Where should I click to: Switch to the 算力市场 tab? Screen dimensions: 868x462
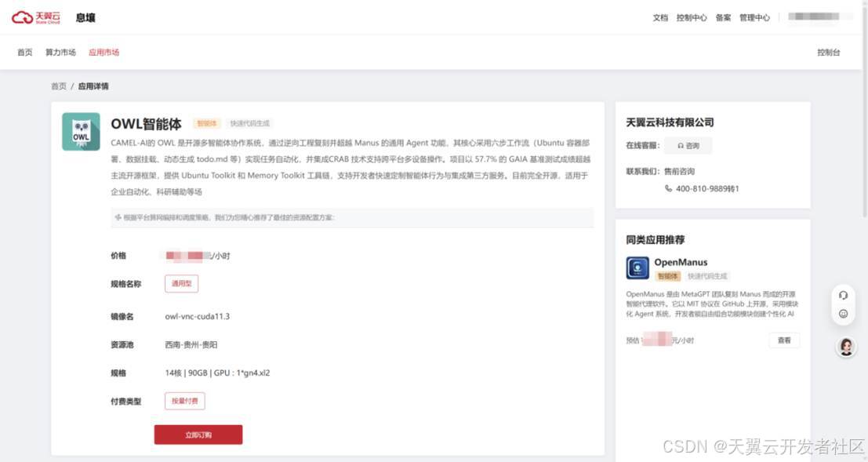coord(60,53)
